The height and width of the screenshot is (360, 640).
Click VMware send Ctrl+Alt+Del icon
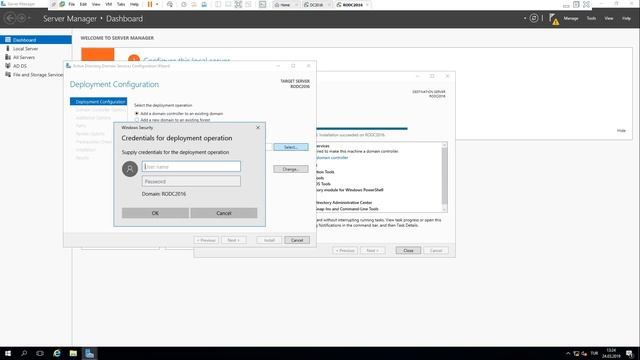tap(170, 4)
